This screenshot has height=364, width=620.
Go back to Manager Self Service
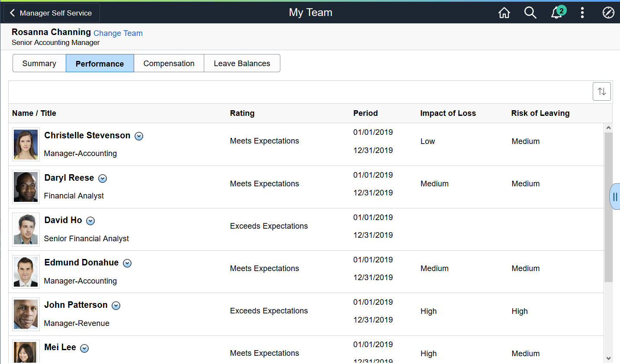tap(51, 13)
